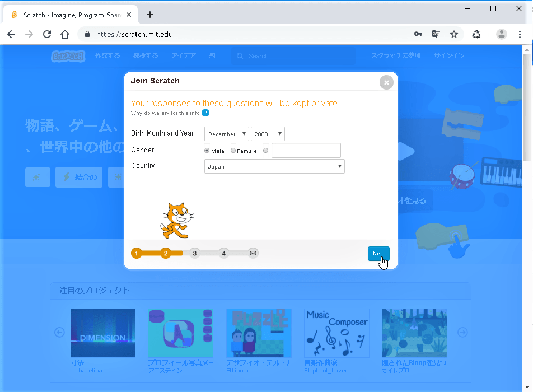This screenshot has width=533, height=392.
Task: Select step 3 in the progress indicator
Action: click(x=194, y=253)
